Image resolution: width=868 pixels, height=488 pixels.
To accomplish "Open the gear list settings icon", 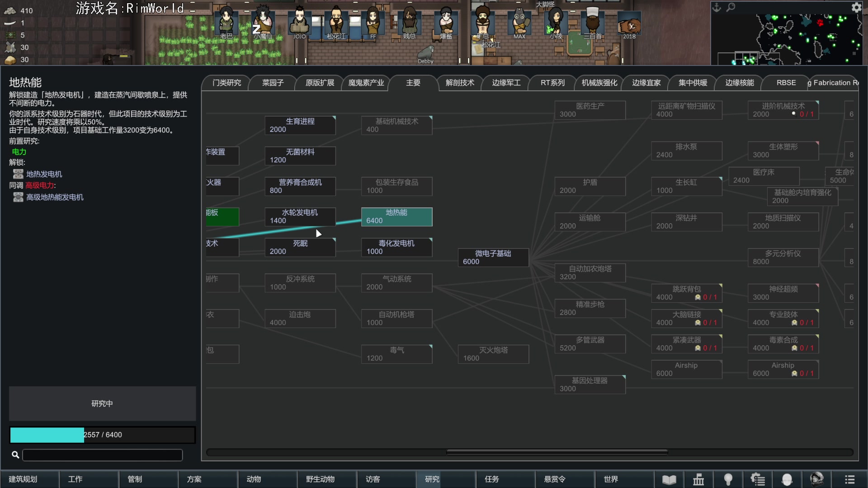I will (x=758, y=479).
